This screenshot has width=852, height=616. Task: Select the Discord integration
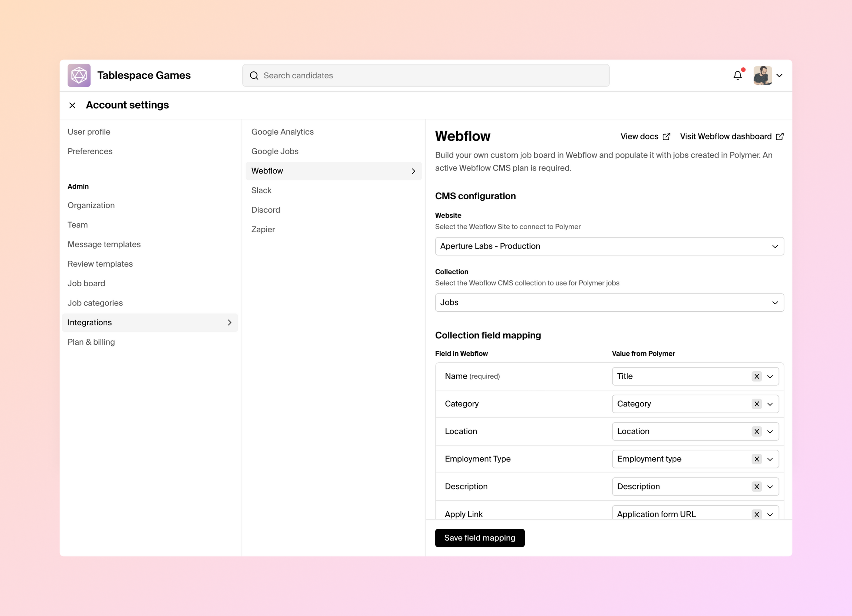click(x=266, y=210)
